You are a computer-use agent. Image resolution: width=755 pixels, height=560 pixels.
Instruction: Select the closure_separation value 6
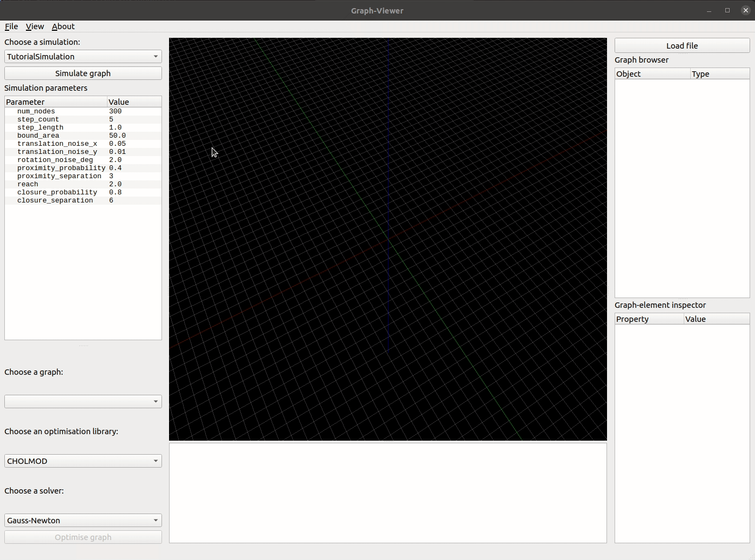[111, 200]
